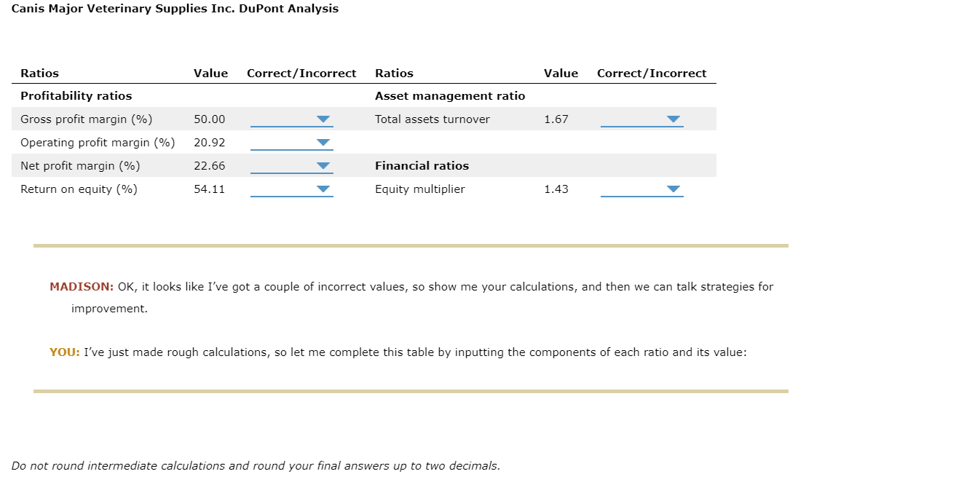The width and height of the screenshot is (980, 482).
Task: Click the Profitability ratios heading
Action: pos(76,96)
